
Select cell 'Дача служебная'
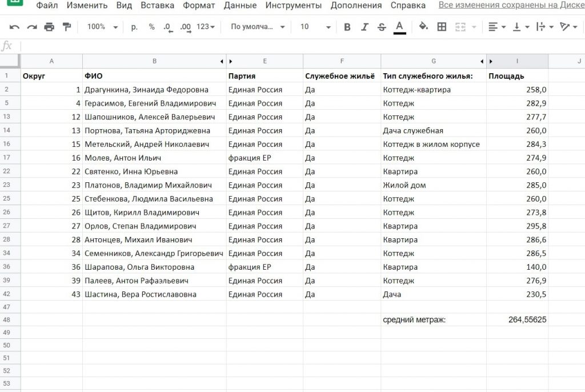(434, 131)
